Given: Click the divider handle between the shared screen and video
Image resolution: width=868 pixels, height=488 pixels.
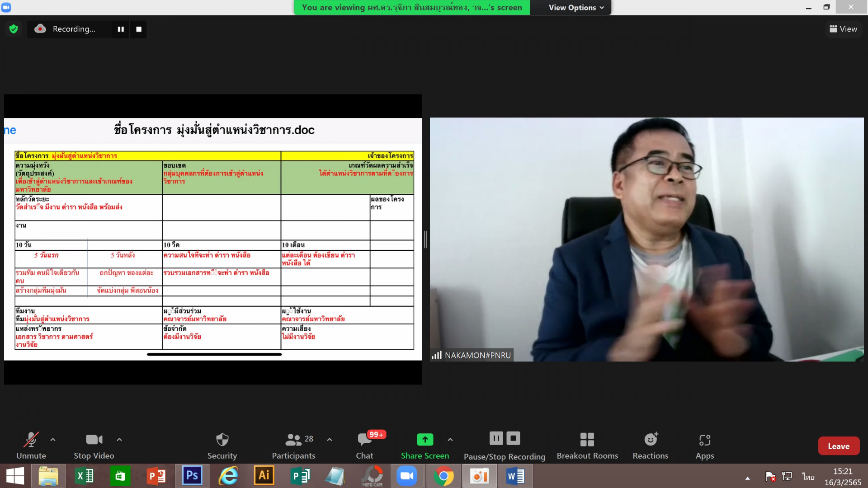Looking at the screenshot, I should click(425, 239).
